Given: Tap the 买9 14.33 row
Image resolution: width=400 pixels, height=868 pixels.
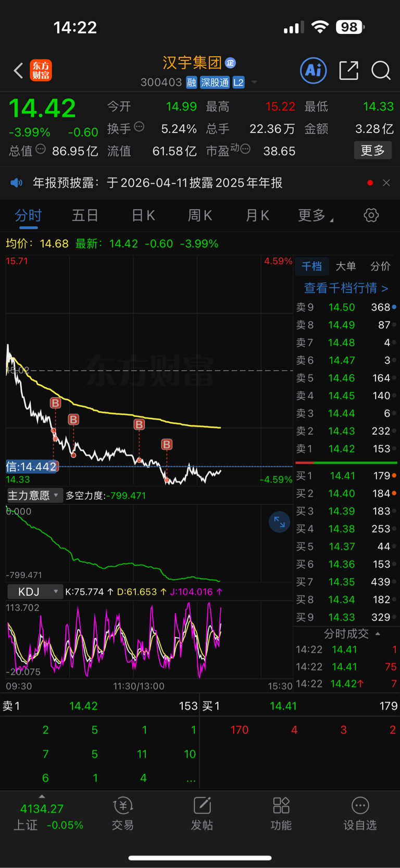Looking at the screenshot, I should click(346, 617).
